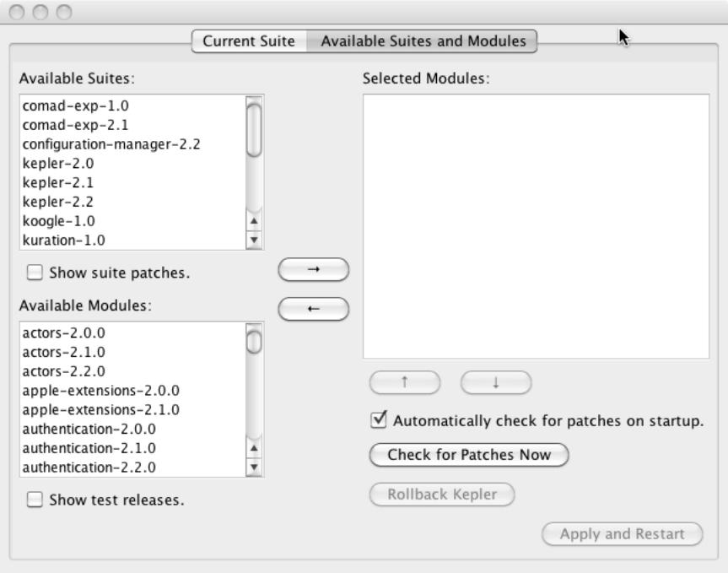
Task: Click the Available Suites scrollbar thumb
Action: [x=254, y=127]
